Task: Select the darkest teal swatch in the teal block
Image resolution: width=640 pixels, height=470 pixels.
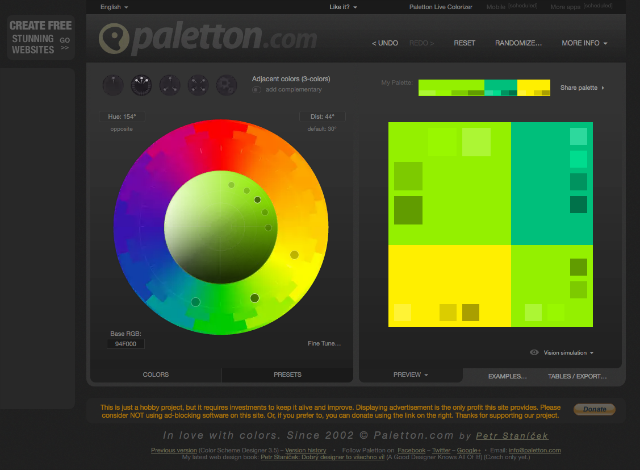Action: pos(578,204)
